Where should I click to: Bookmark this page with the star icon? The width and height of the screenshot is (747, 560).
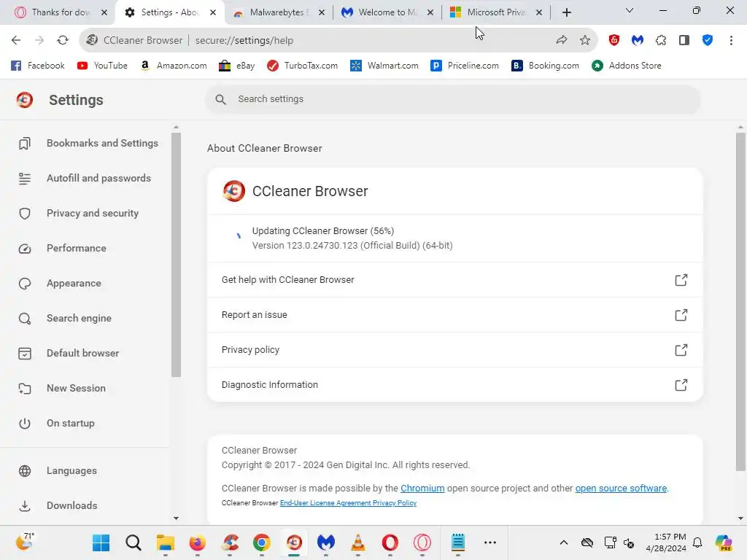(x=585, y=41)
